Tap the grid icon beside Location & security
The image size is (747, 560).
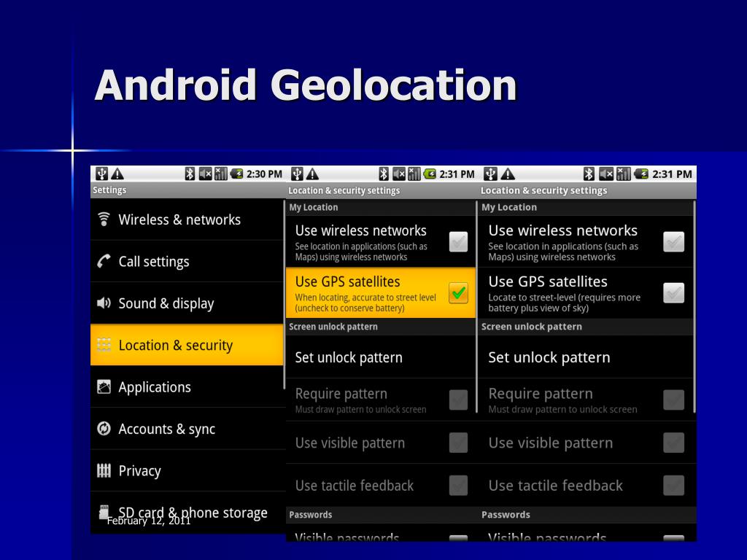click(x=104, y=345)
